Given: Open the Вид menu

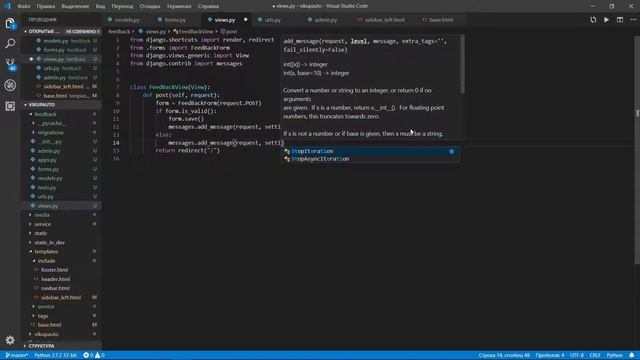Looking at the screenshot, I should click(100, 6).
